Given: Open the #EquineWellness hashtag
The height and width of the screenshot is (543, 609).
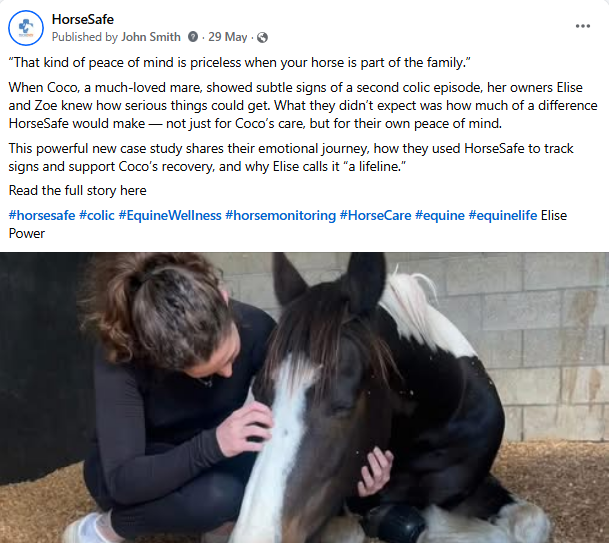Looking at the screenshot, I should pos(170,215).
